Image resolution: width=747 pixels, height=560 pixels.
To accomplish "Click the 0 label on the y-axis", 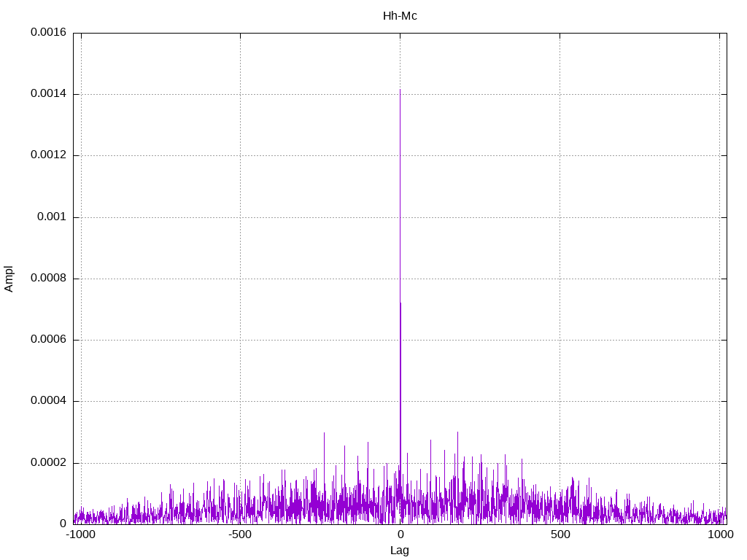I will (x=63, y=524).
